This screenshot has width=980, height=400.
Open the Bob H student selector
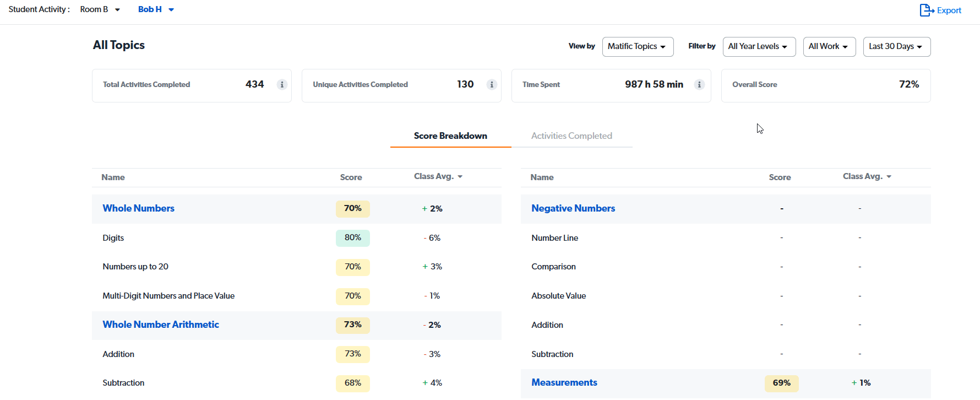click(156, 9)
